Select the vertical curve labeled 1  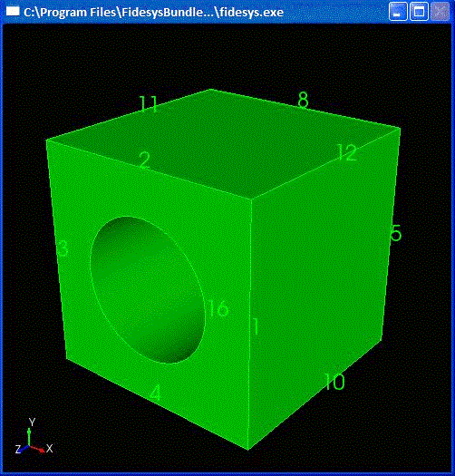[256, 326]
